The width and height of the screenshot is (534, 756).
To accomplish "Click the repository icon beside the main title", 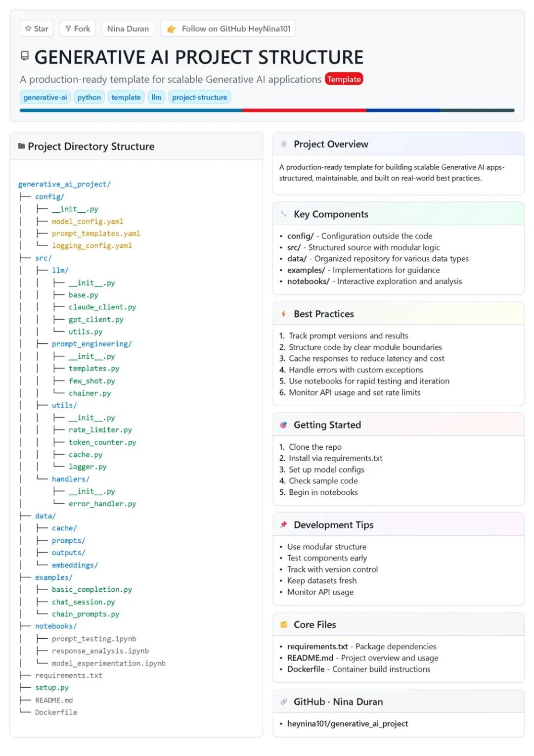I will (x=25, y=56).
